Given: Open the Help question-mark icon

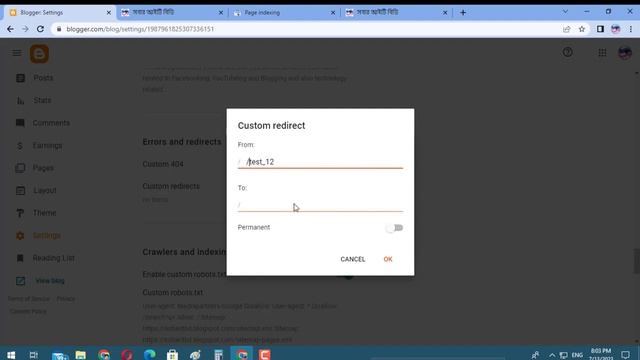Looking at the screenshot, I should click(x=567, y=52).
